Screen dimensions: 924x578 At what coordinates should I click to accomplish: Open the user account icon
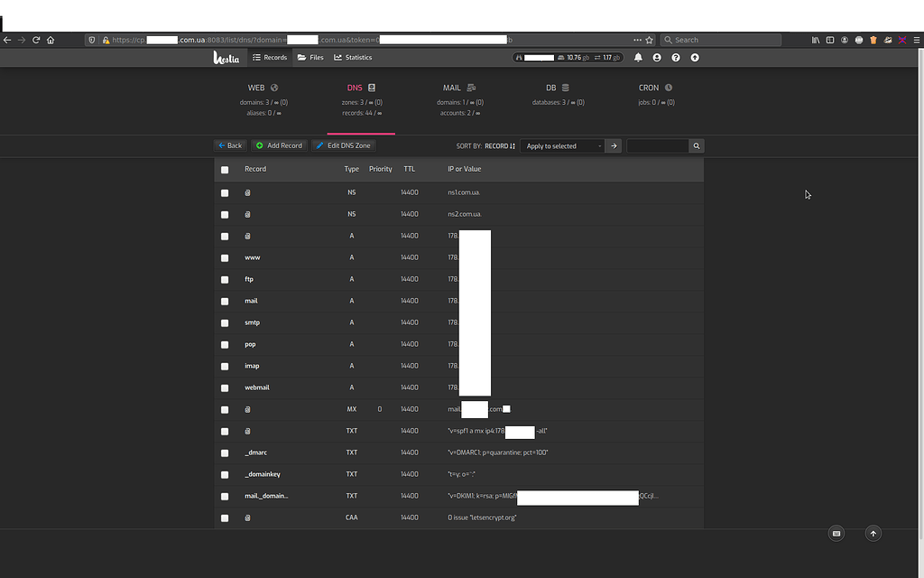(x=657, y=57)
